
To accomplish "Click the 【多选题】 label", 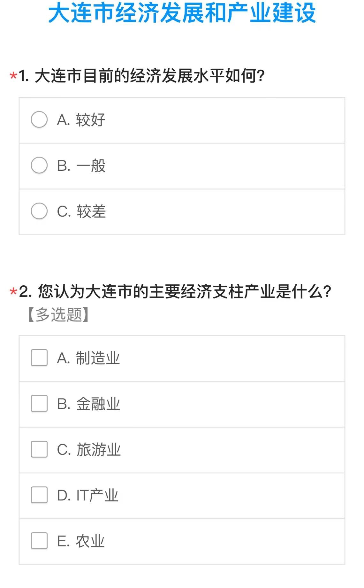I will (58, 314).
